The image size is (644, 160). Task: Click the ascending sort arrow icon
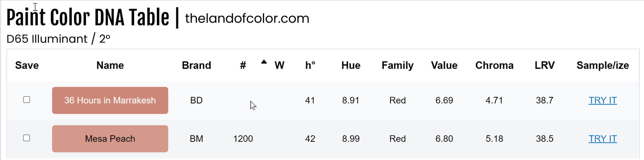[264, 62]
